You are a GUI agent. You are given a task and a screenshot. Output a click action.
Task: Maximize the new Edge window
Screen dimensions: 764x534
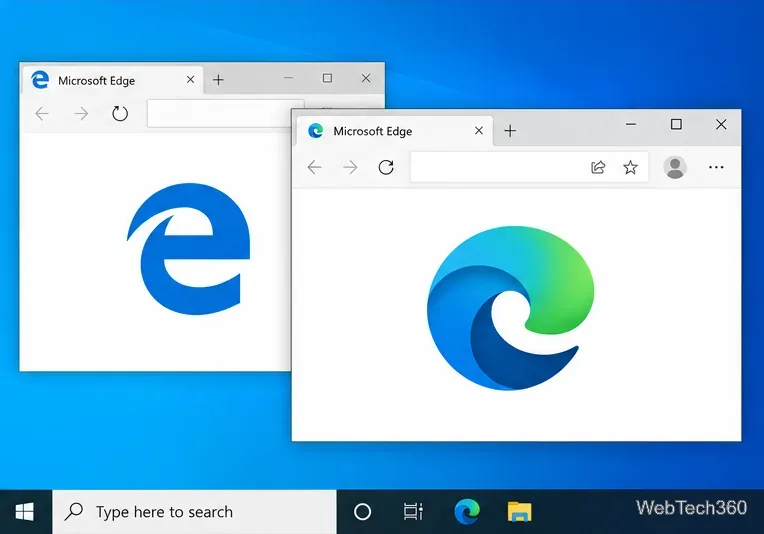coord(676,124)
